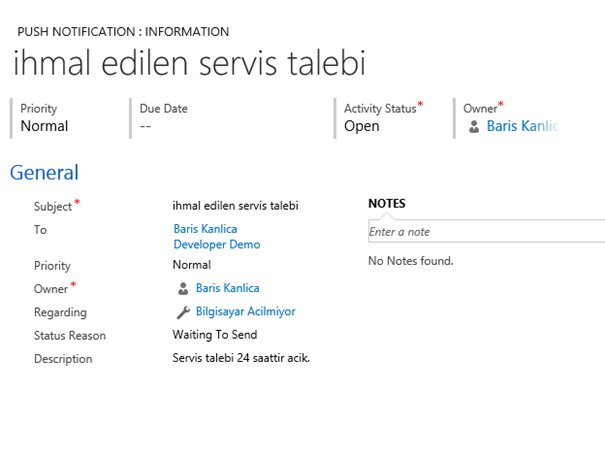Click the user icon beside header Owner

click(474, 127)
